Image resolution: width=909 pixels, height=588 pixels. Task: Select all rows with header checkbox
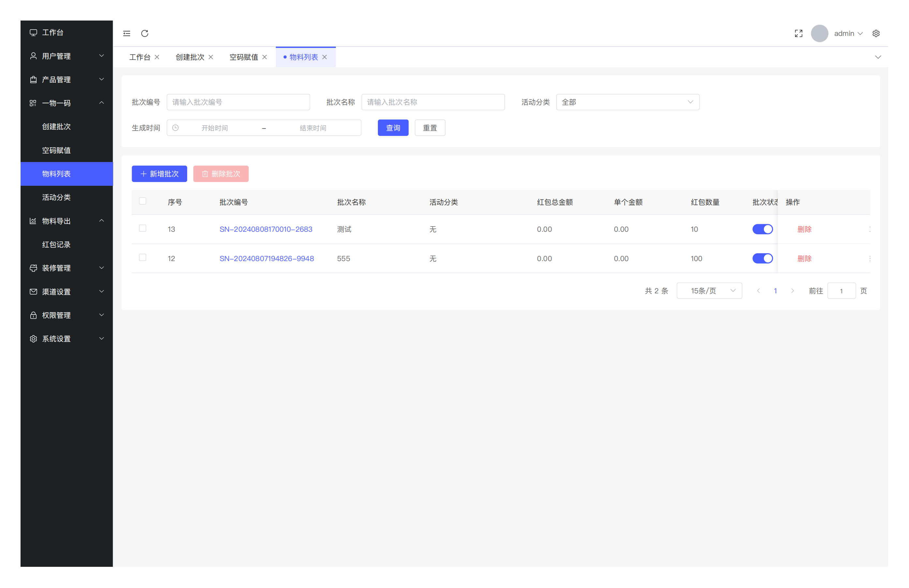(x=142, y=201)
